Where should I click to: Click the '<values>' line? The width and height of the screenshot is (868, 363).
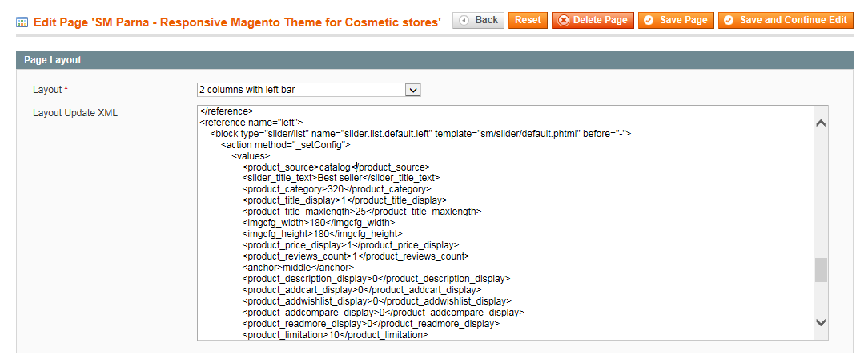point(251,155)
